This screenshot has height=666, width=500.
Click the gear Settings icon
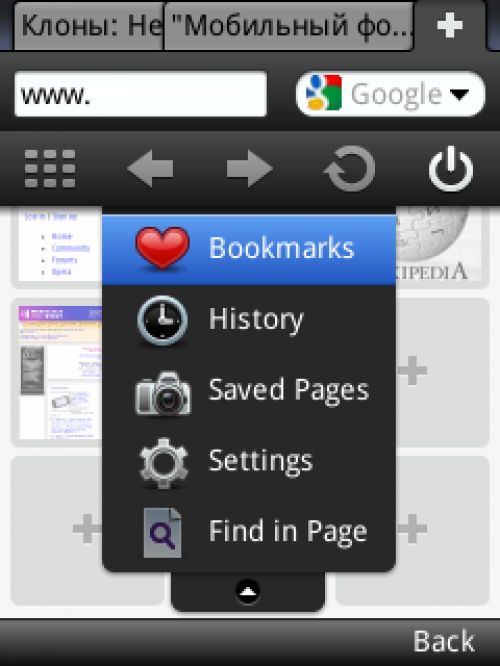pos(164,463)
